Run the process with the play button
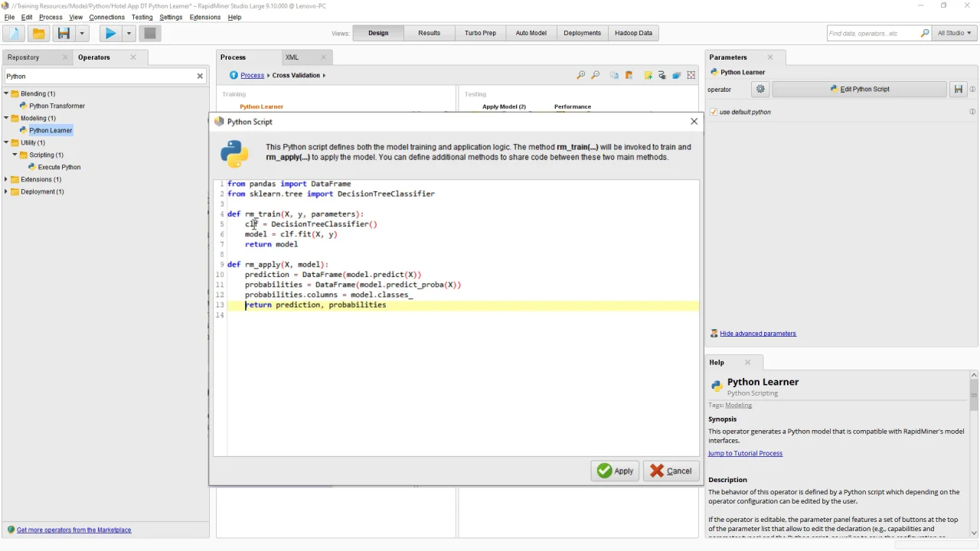This screenshot has height=551, width=980. [x=110, y=33]
